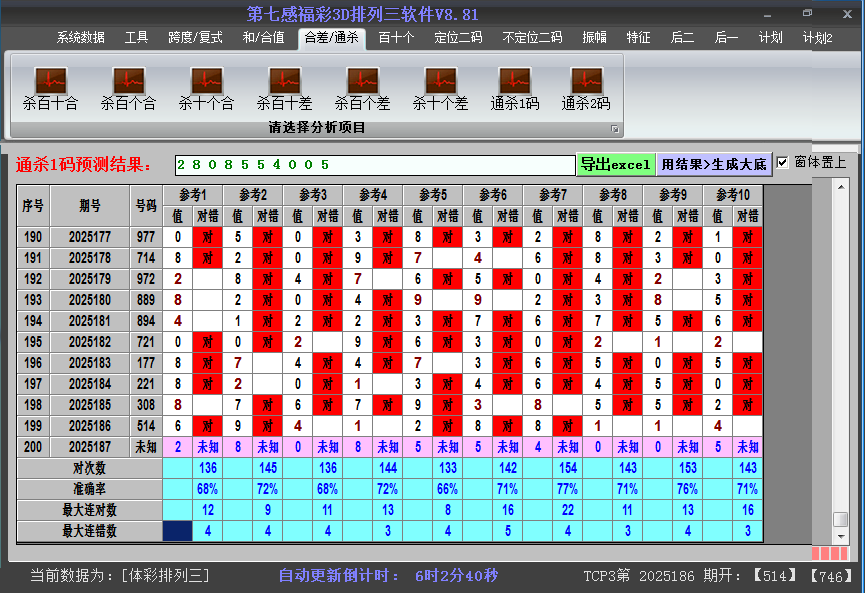Click the 对次数 row label

[89, 468]
